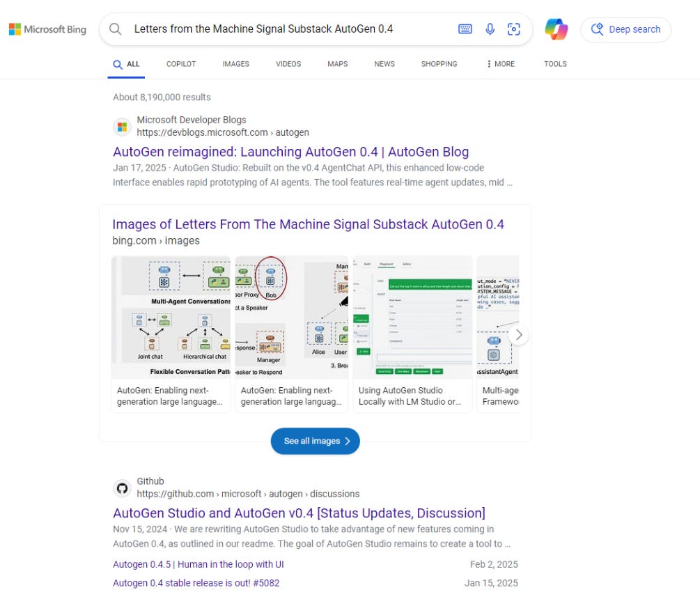This screenshot has height=592, width=700.
Task: Click Multi-age Framewo caption text
Action: click(x=500, y=396)
